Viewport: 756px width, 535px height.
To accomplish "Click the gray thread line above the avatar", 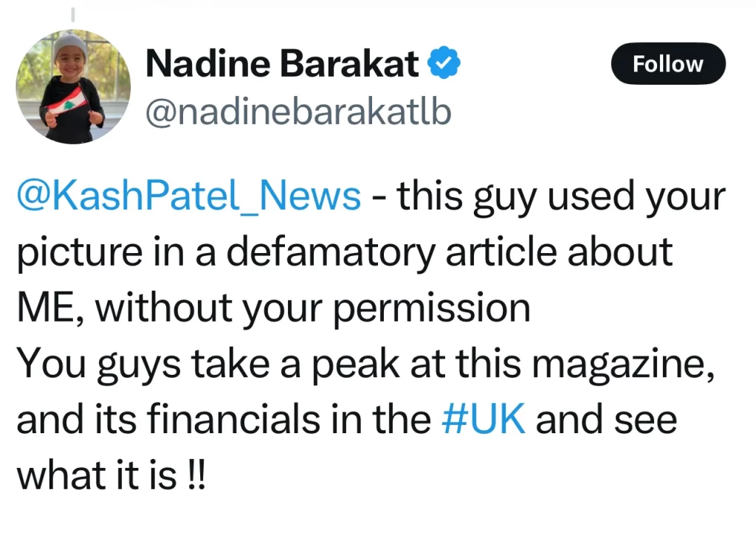I will coord(73,15).
